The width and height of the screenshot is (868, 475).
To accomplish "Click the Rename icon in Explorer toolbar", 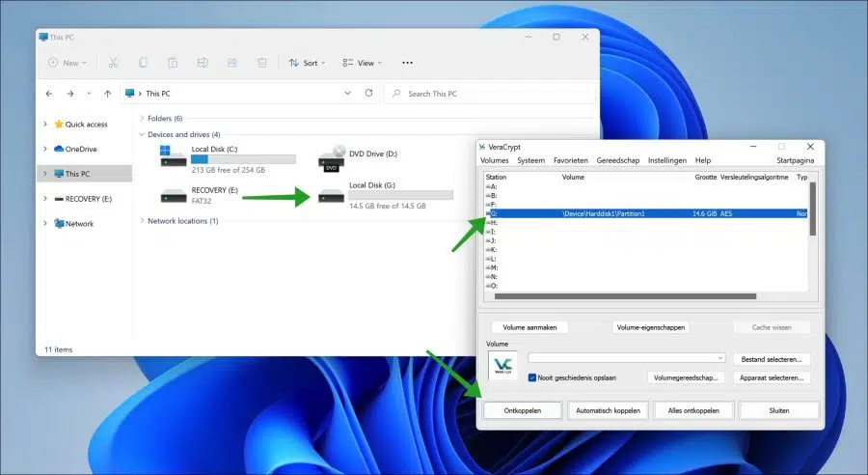I will point(203,63).
